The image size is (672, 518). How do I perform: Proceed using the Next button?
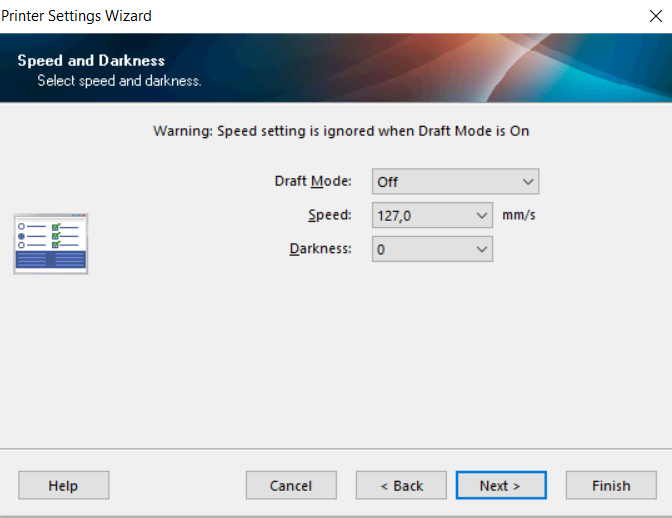click(500, 486)
